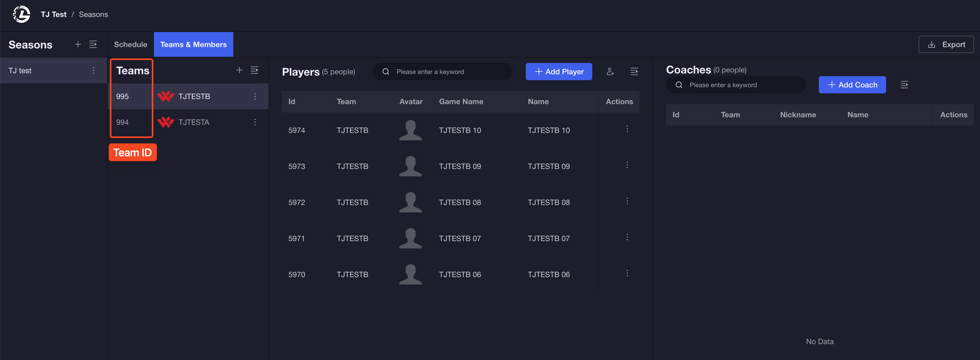Click the Export button

[946, 44]
